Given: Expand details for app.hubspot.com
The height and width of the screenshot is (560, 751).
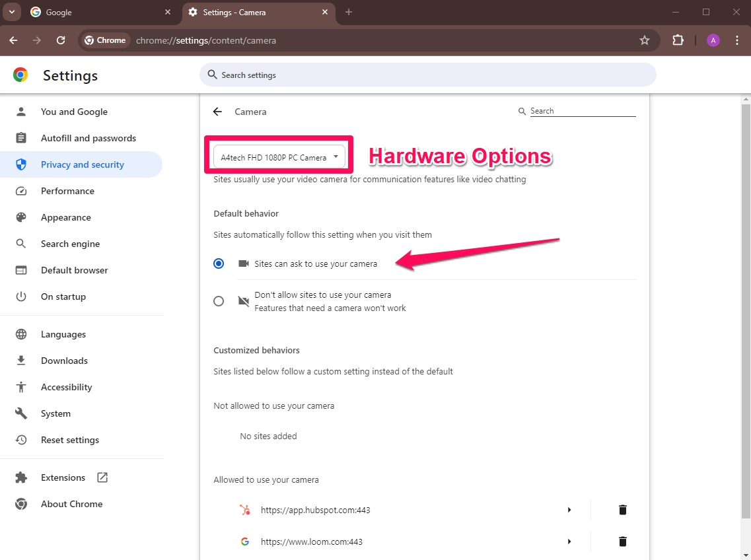Looking at the screenshot, I should [x=569, y=510].
